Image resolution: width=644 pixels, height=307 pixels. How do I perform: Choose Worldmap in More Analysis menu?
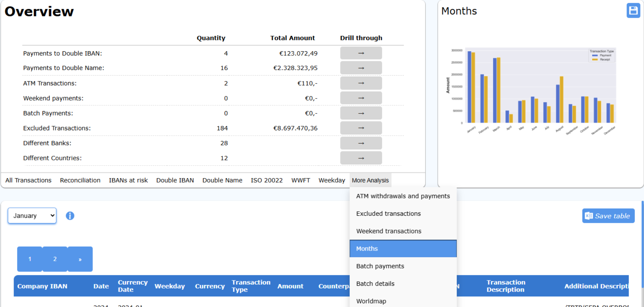click(371, 301)
